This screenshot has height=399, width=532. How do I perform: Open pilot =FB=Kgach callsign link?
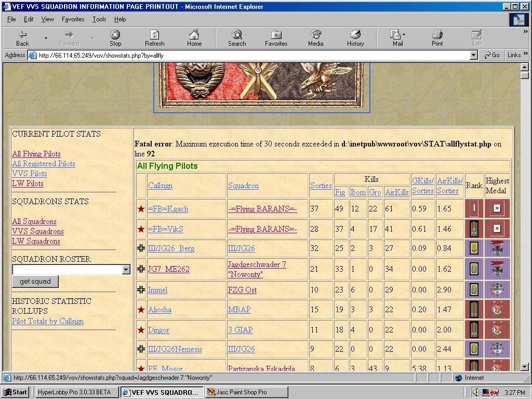168,209
